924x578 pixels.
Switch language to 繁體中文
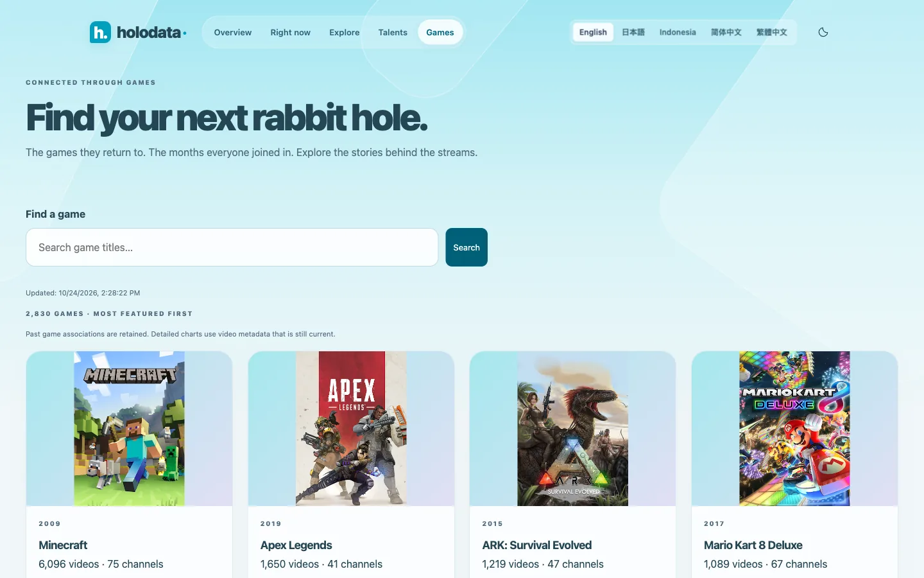click(772, 32)
